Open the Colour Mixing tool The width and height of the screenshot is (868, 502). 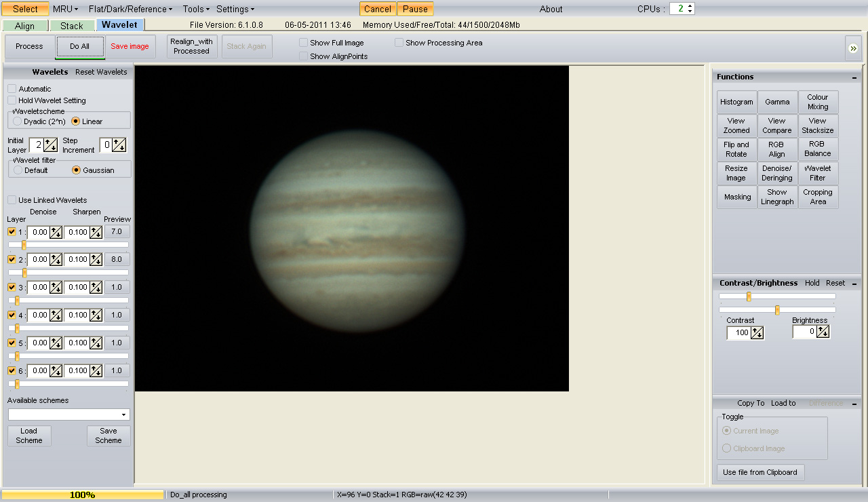(818, 102)
